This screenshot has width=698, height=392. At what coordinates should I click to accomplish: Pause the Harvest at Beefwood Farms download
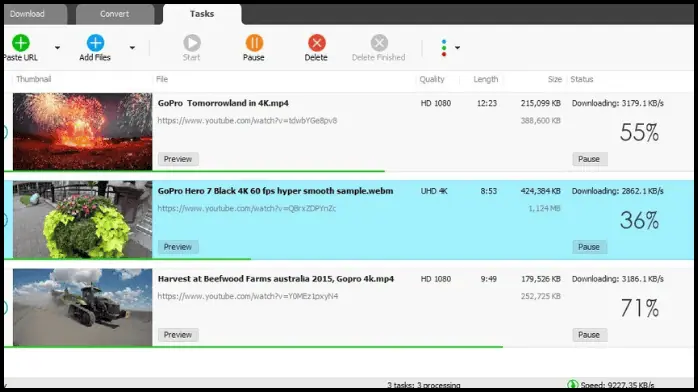click(589, 335)
